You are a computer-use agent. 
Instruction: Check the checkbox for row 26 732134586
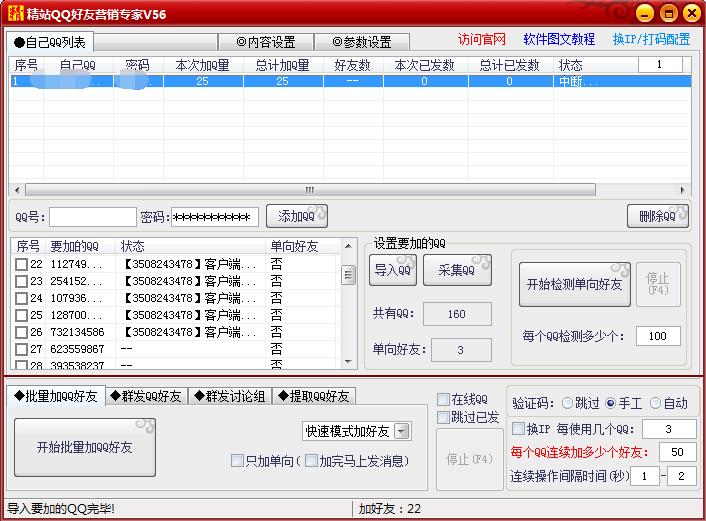pos(21,332)
